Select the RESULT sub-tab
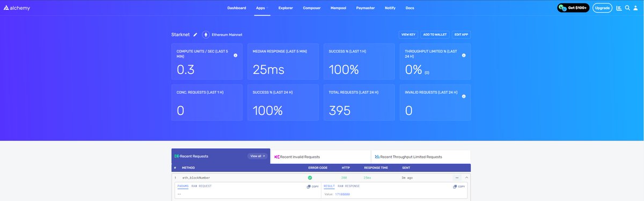This screenshot has height=201, width=644. (x=329, y=186)
